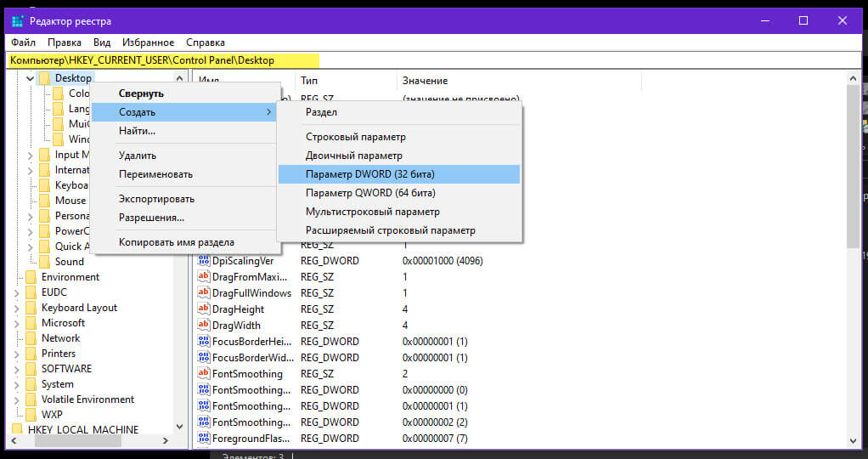Click Найти... in context menu
Viewport: 868px width, 459px height.
pos(184,131)
